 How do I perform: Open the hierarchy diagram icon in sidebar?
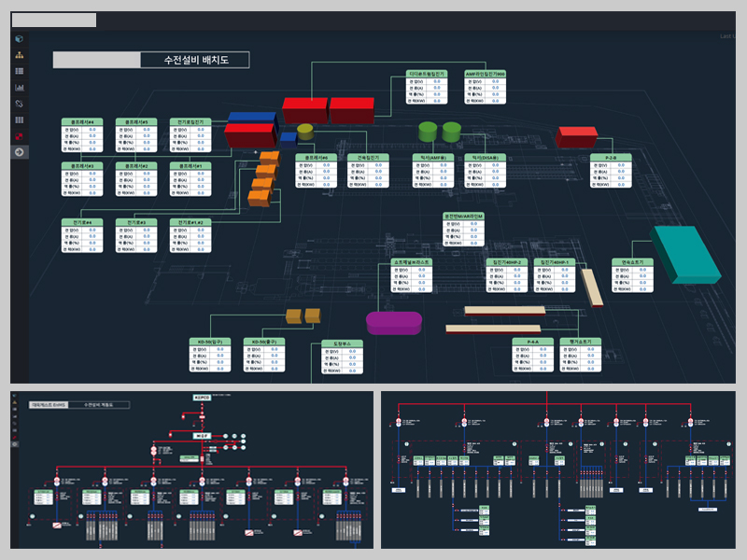[21, 56]
